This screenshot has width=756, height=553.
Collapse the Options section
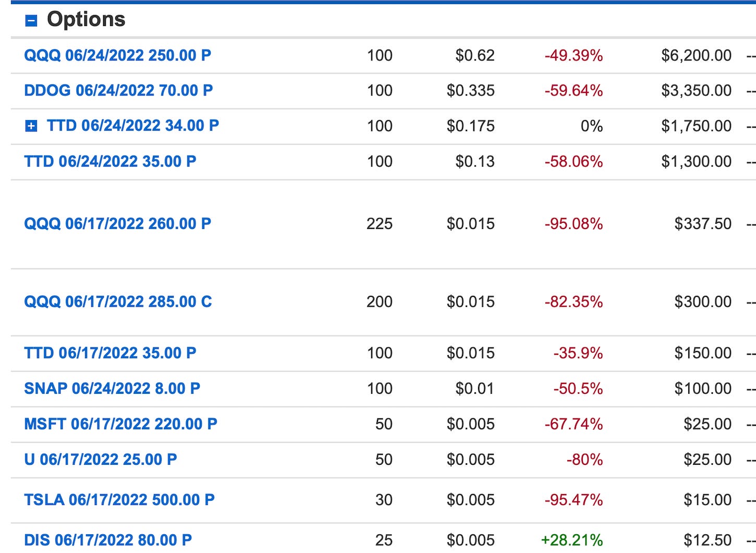point(31,20)
